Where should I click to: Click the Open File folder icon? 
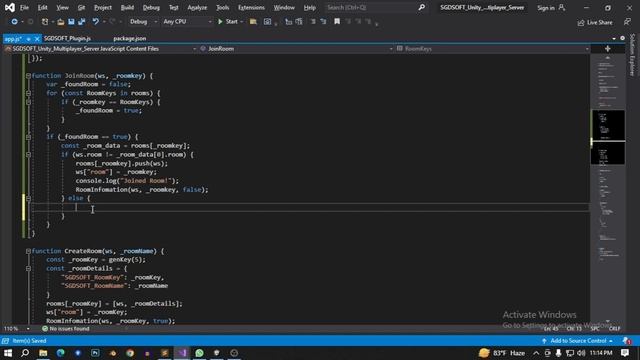[60, 22]
